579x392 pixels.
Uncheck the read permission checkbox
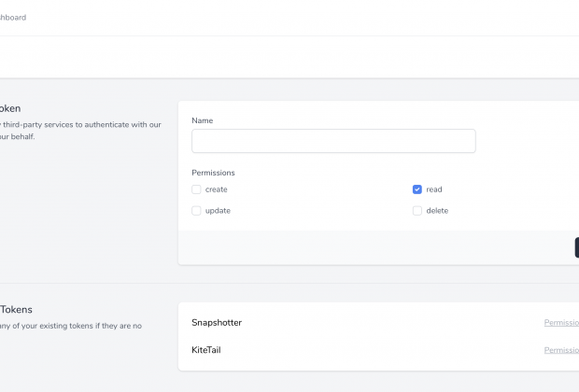tap(417, 189)
